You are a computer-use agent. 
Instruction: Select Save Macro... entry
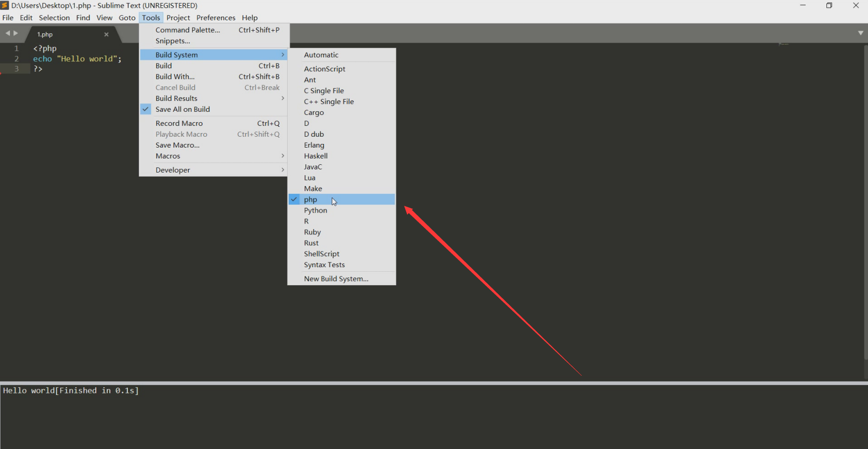point(213,145)
